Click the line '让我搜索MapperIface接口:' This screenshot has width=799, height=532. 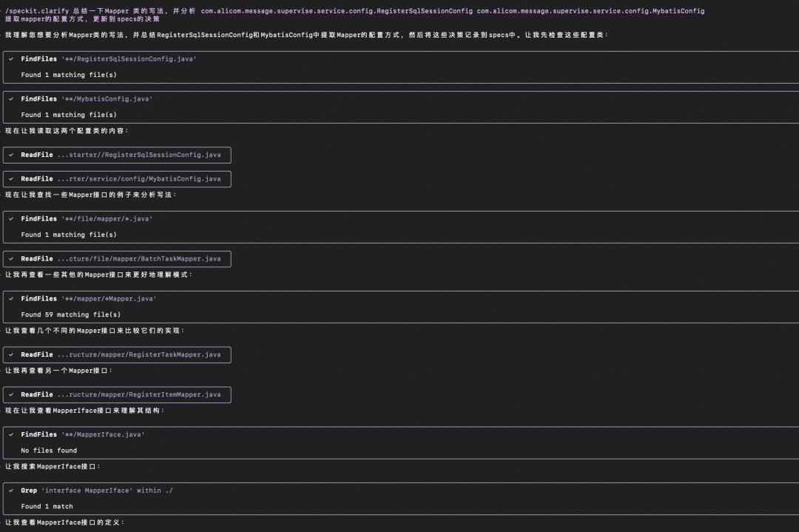click(x=53, y=467)
